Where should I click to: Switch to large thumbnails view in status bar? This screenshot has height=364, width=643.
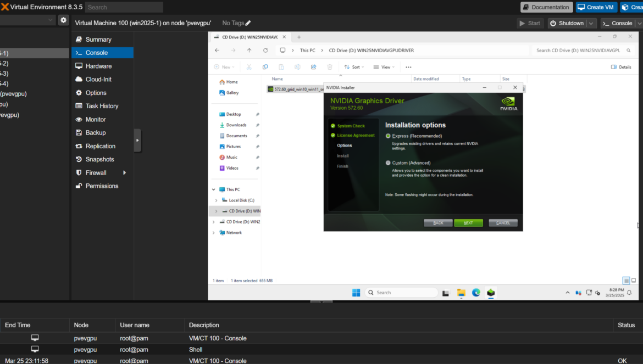pyautogui.click(x=634, y=281)
